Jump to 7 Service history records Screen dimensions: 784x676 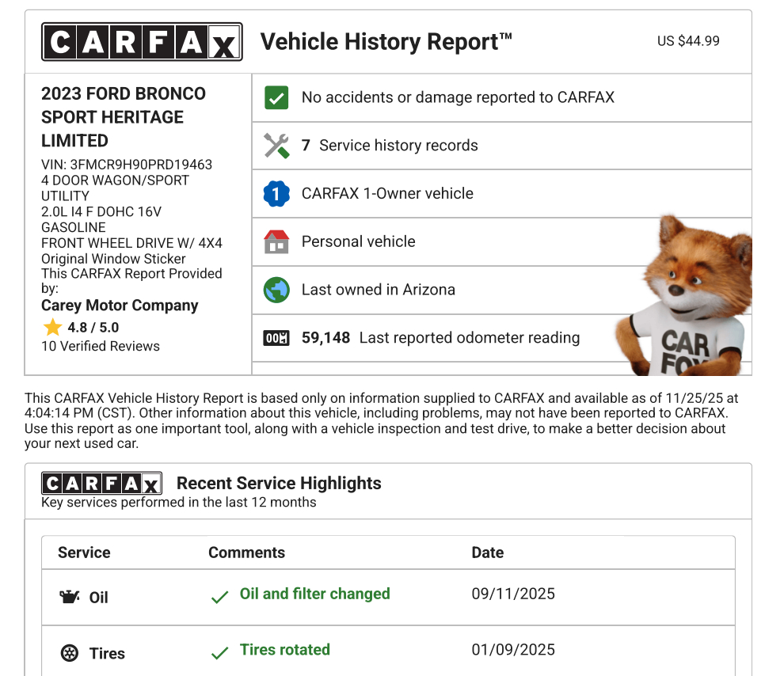[390, 146]
